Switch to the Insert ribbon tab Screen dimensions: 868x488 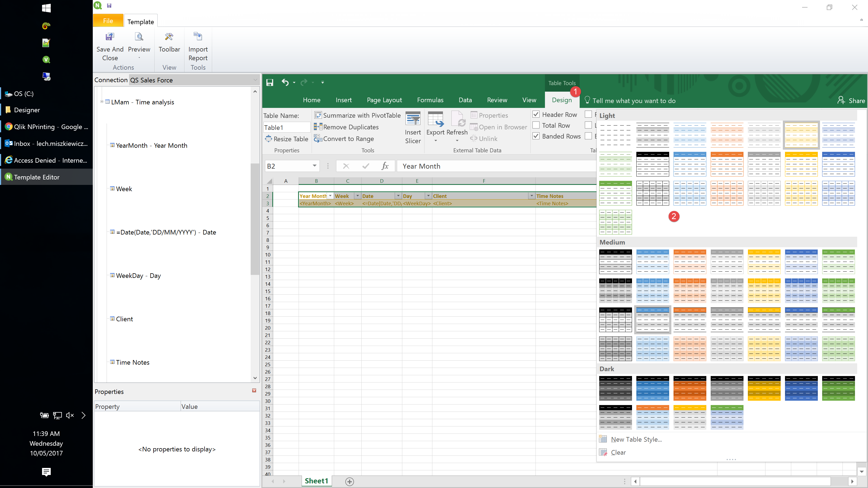[343, 100]
